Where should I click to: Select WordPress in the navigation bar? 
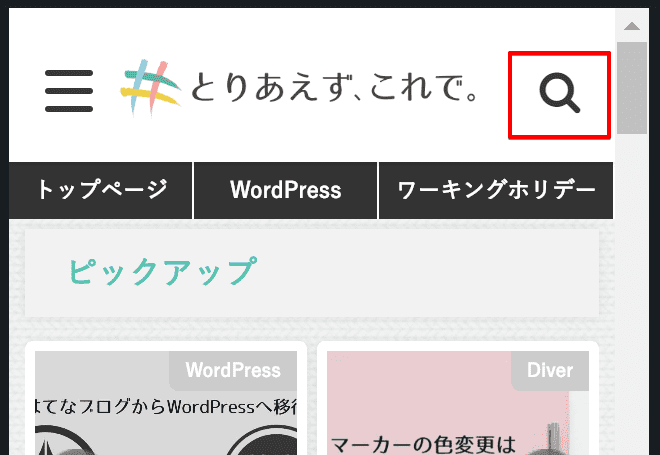point(285,190)
